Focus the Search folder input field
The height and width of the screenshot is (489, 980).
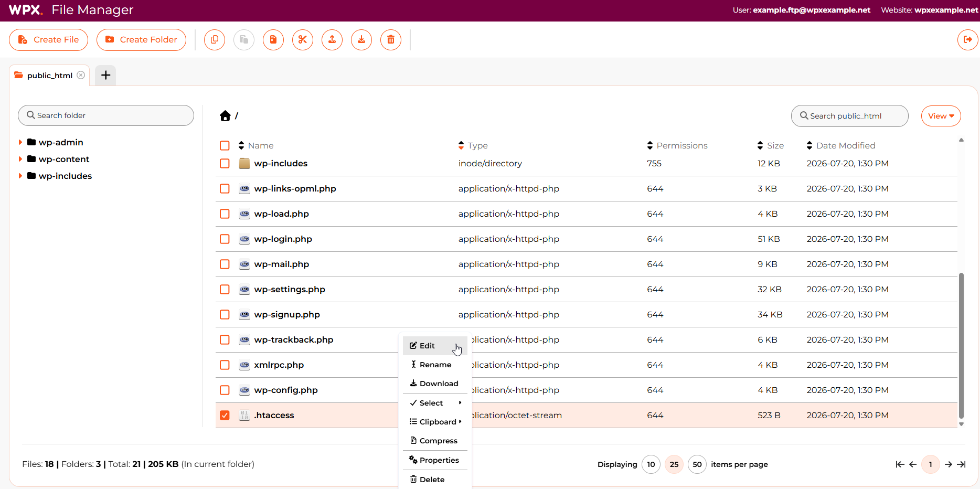coord(106,115)
